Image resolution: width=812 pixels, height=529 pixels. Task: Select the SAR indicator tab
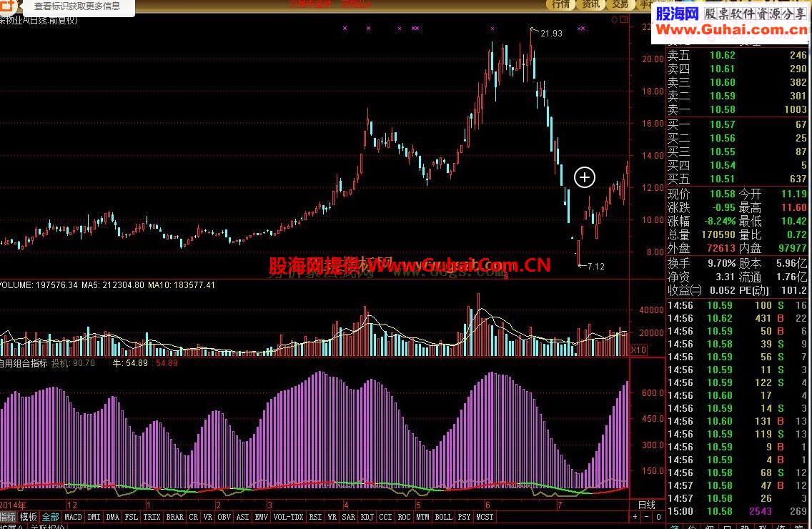(x=349, y=517)
